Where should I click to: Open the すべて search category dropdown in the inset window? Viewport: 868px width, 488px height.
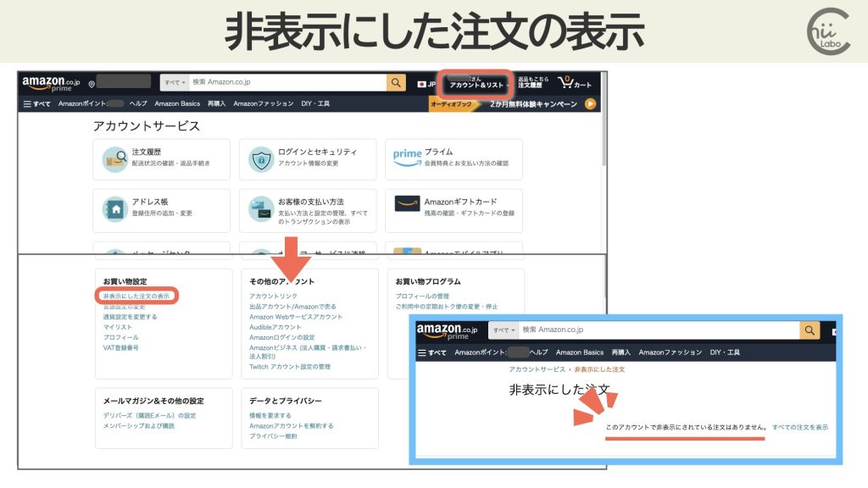pyautogui.click(x=504, y=330)
